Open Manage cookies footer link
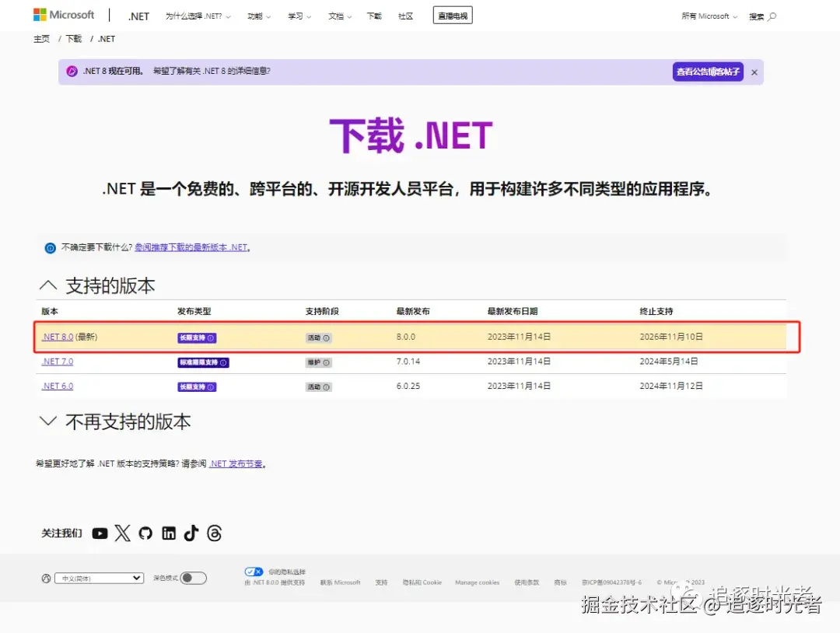This screenshot has width=840, height=633. (x=478, y=582)
